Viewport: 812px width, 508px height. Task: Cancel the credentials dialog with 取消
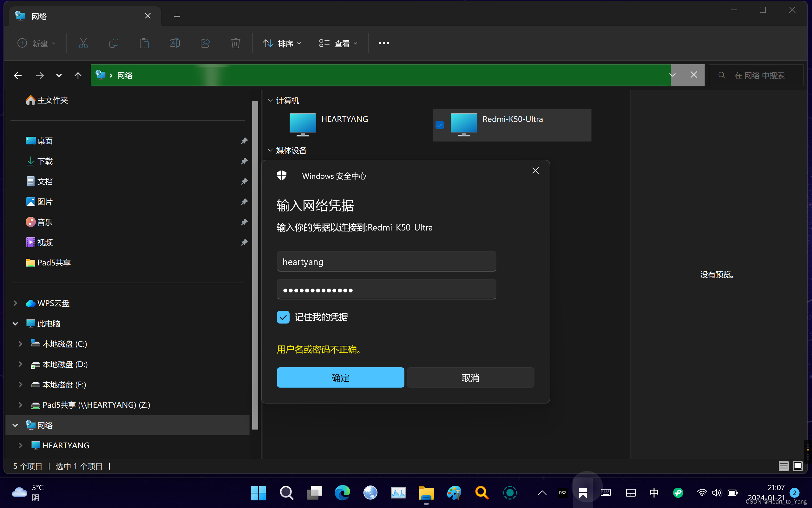click(x=470, y=378)
